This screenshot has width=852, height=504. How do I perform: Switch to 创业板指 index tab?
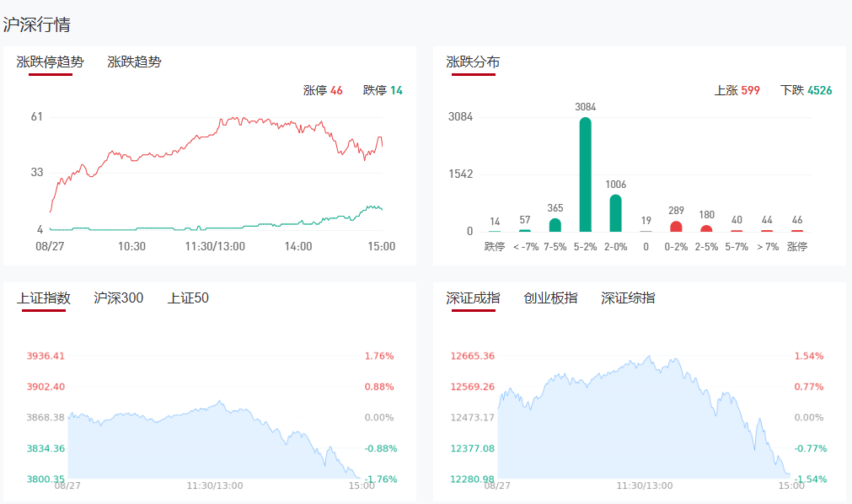click(550, 298)
